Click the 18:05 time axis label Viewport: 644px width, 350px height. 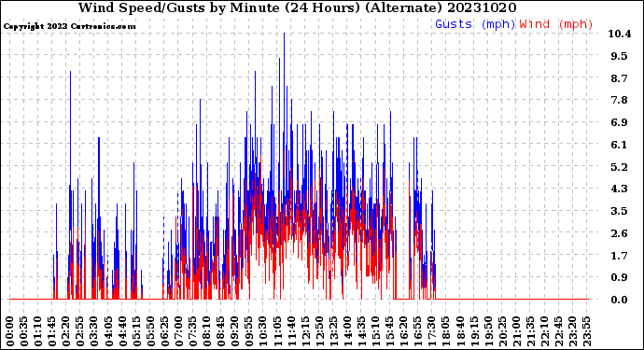(x=446, y=330)
